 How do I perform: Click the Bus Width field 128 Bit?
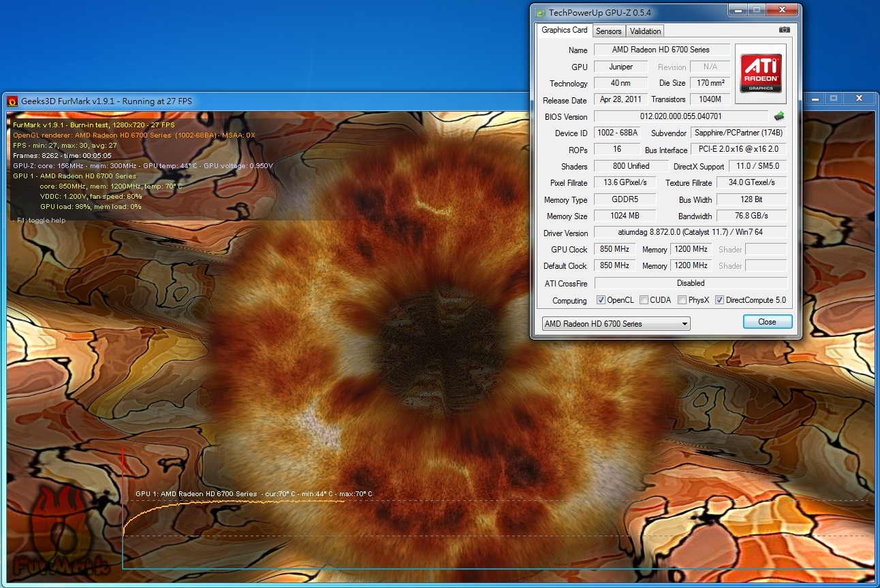751,199
